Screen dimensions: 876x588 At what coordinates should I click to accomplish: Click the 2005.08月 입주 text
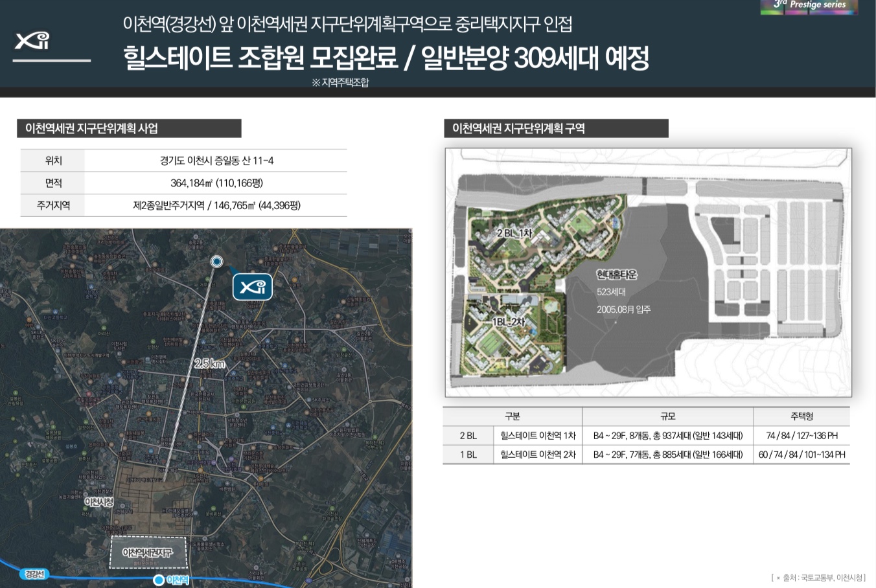coord(623,310)
